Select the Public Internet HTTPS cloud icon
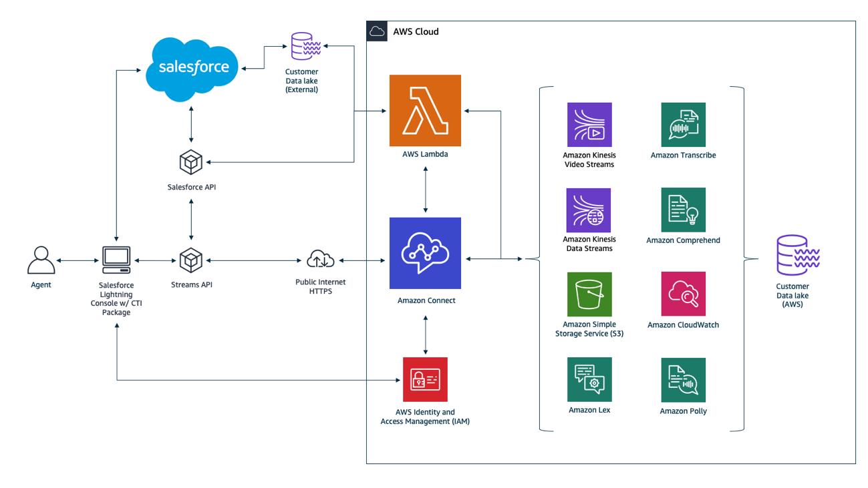Screen dimensions: 868x488 (321, 260)
